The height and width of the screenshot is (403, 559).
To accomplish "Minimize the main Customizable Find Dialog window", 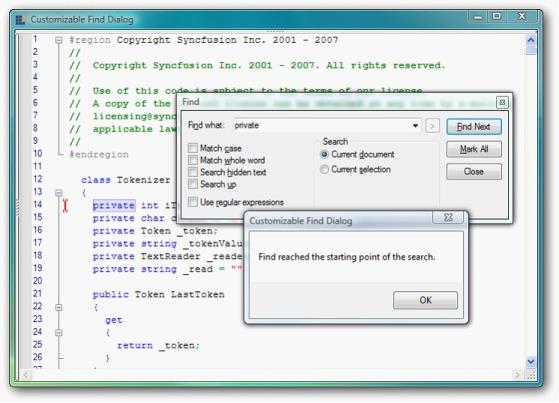I will point(478,16).
